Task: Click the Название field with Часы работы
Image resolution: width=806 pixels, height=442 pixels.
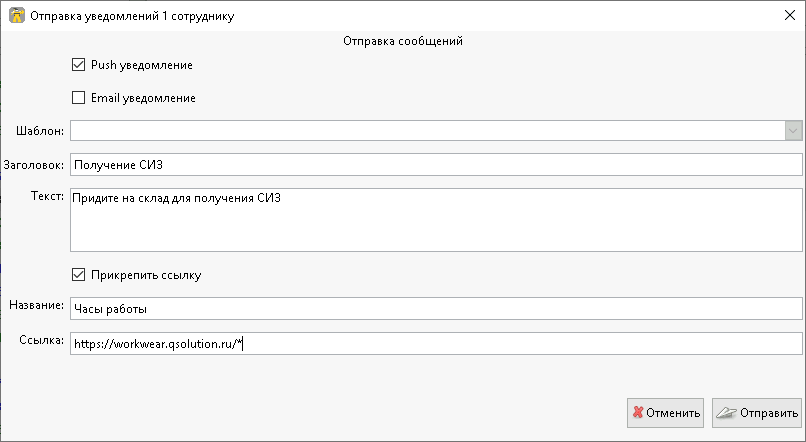Action: 436,308
